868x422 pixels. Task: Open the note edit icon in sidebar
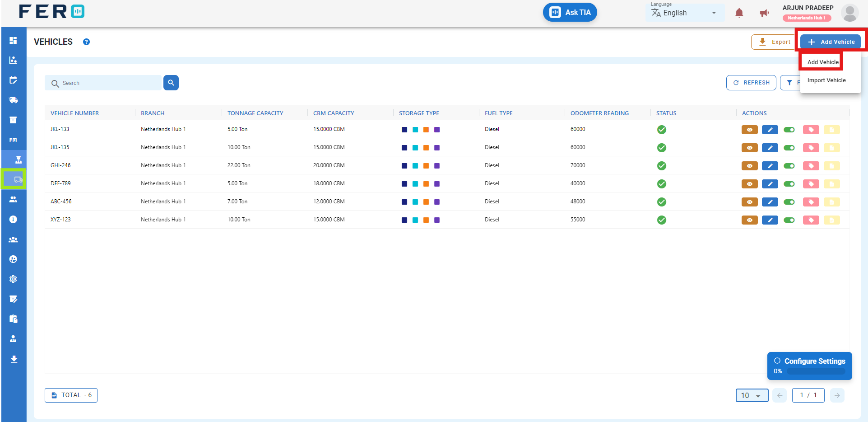click(x=13, y=299)
